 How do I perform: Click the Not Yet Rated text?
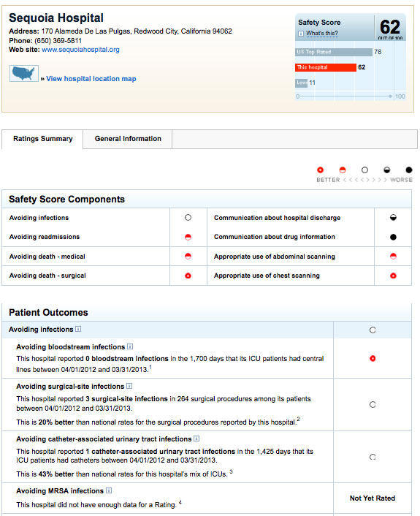point(373,498)
